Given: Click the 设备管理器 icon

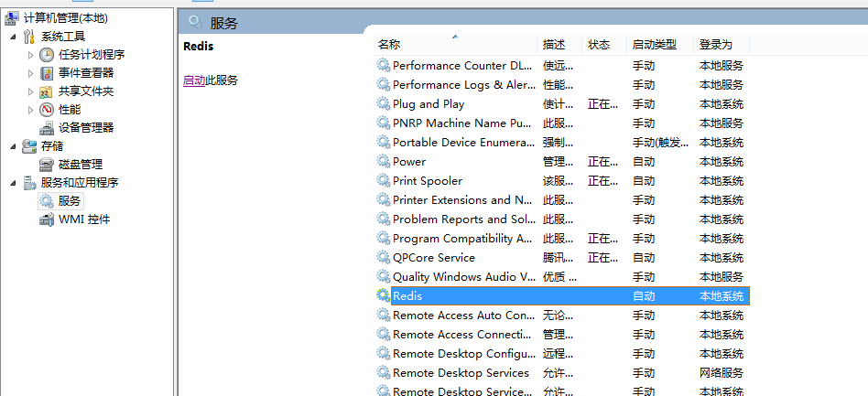Looking at the screenshot, I should click(47, 128).
